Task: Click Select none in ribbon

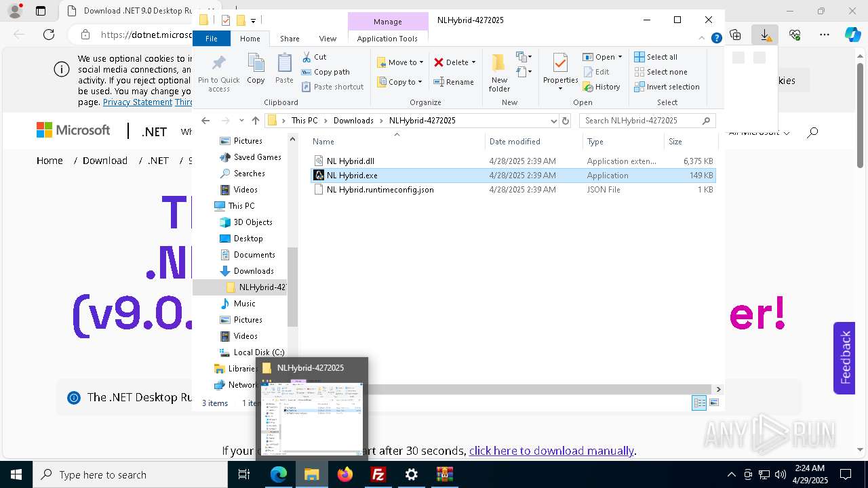Action: 660,72
